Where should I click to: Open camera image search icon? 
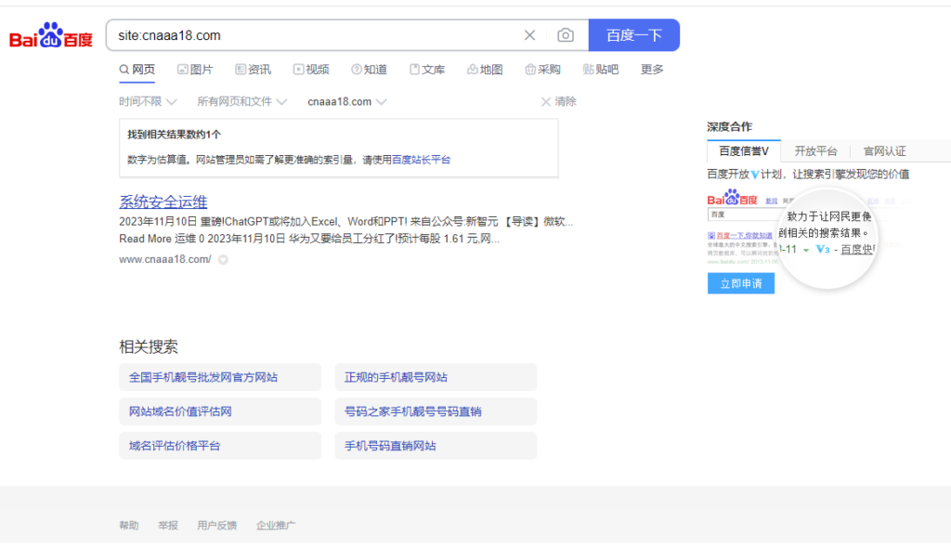(x=566, y=35)
